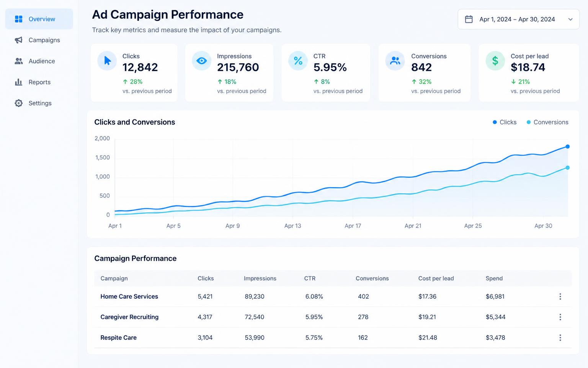Click the cursor icon on Clicks card
This screenshot has width=588, height=368.
tap(107, 61)
